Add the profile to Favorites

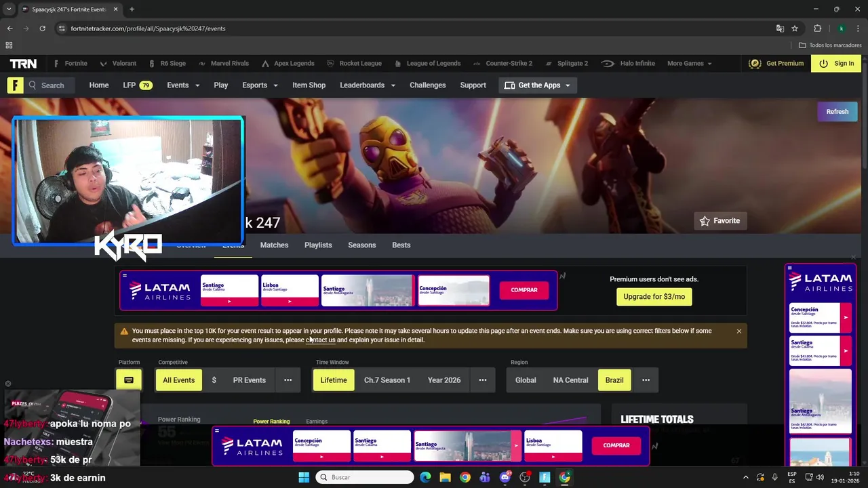coord(720,221)
